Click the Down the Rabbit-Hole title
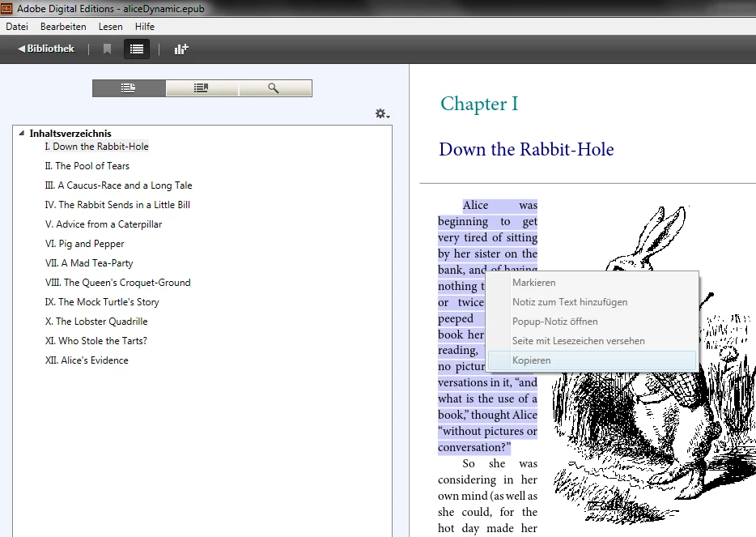Viewport: 756px width, 537px height. point(526,149)
